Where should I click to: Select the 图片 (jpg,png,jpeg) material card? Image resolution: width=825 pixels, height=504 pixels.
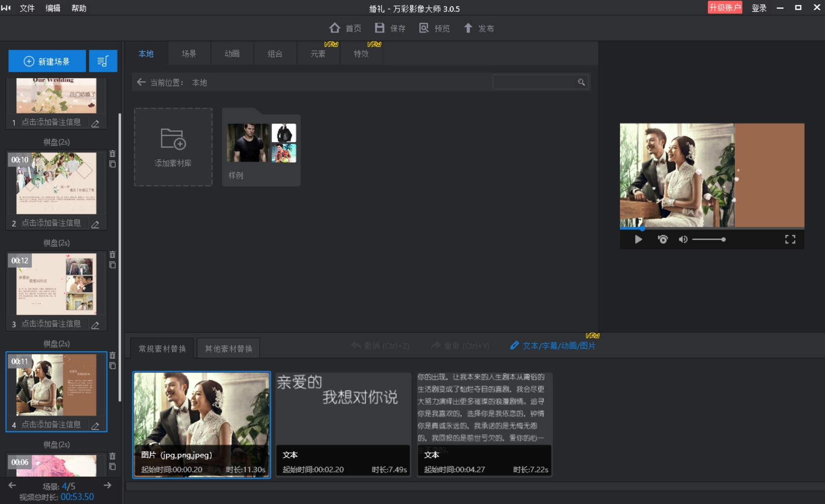(202, 424)
